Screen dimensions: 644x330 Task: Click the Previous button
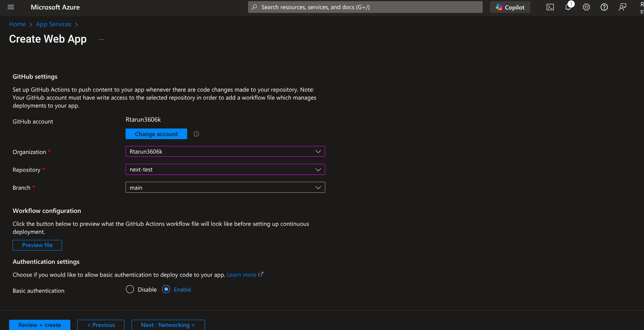(x=101, y=325)
